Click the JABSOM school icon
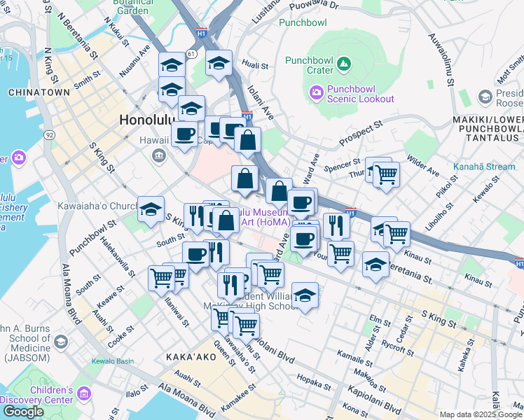Screen dimensions: 524x420 (60, 342)
